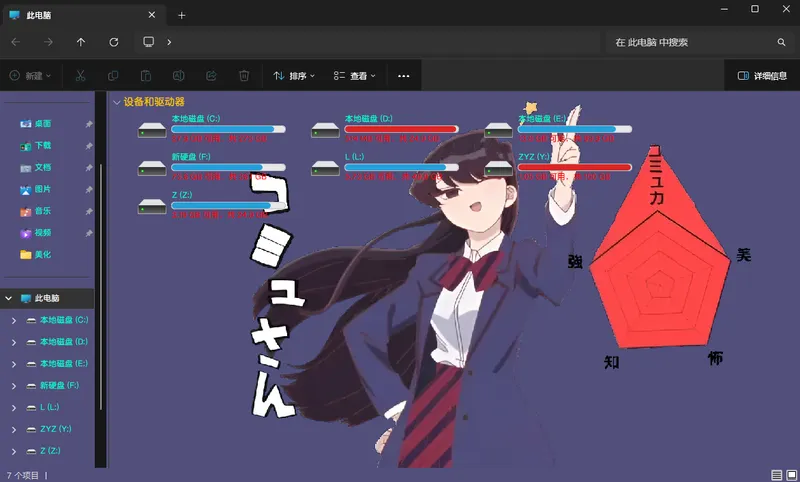Viewport: 800px width, 482px height.
Task: Go forward with the right arrow
Action: point(48,42)
